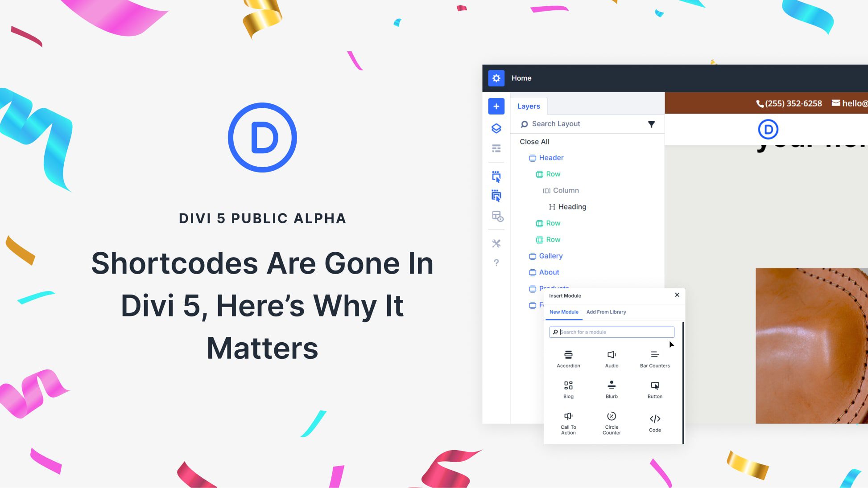Select New Module tab in Insert Module
868x488 pixels.
point(563,312)
